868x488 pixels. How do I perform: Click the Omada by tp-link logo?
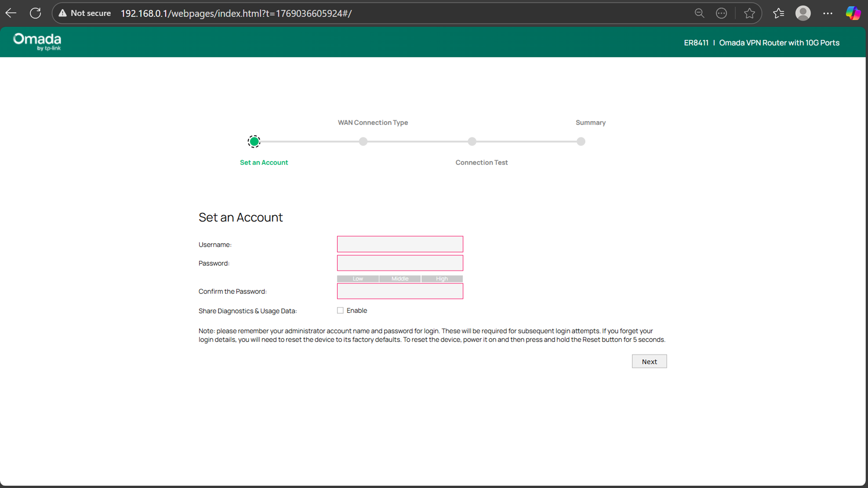click(37, 42)
